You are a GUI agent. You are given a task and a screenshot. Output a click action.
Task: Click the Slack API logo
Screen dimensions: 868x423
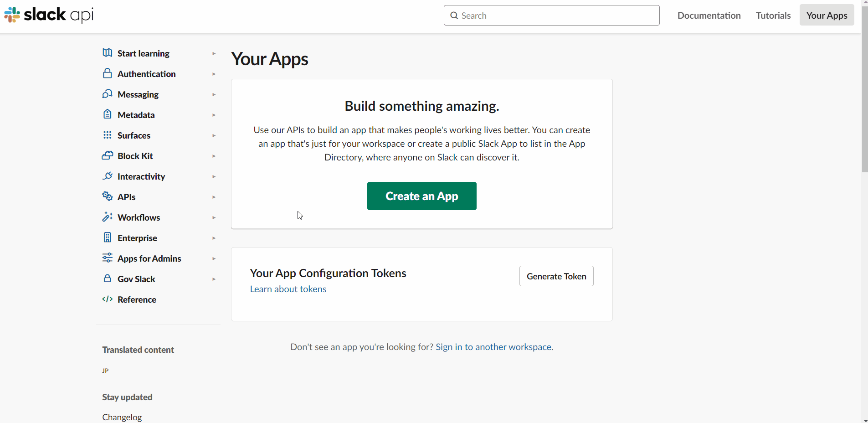tap(48, 15)
